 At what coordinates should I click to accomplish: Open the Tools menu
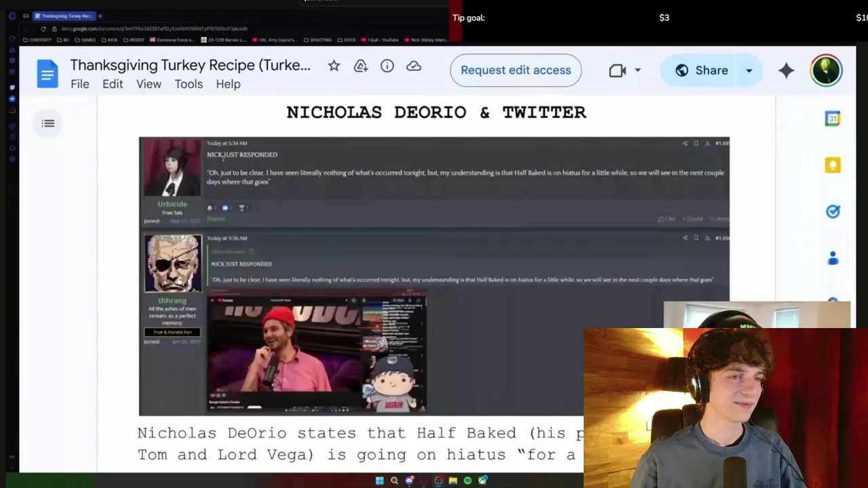point(189,84)
